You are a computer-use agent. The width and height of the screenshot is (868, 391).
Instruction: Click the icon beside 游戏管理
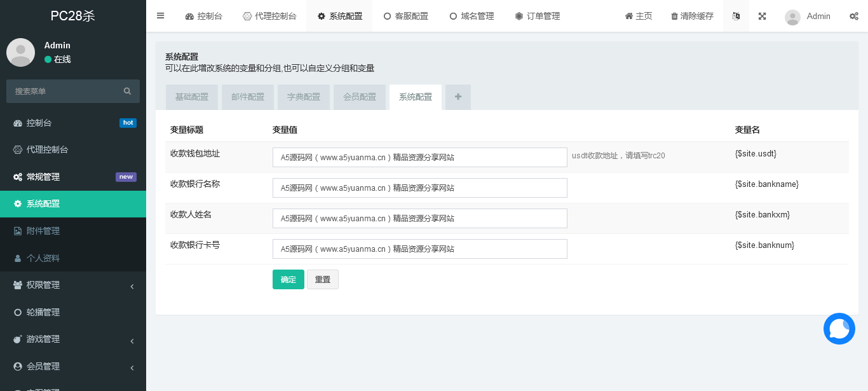(x=18, y=340)
